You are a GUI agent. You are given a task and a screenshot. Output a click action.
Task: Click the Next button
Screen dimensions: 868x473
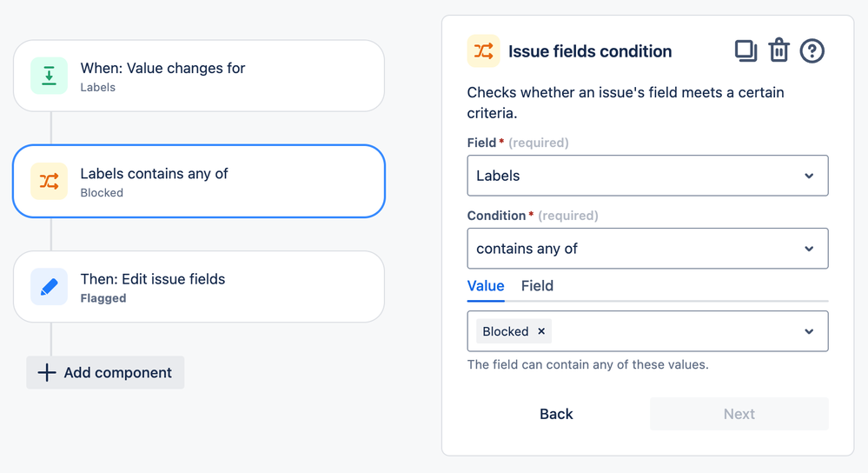[739, 414]
